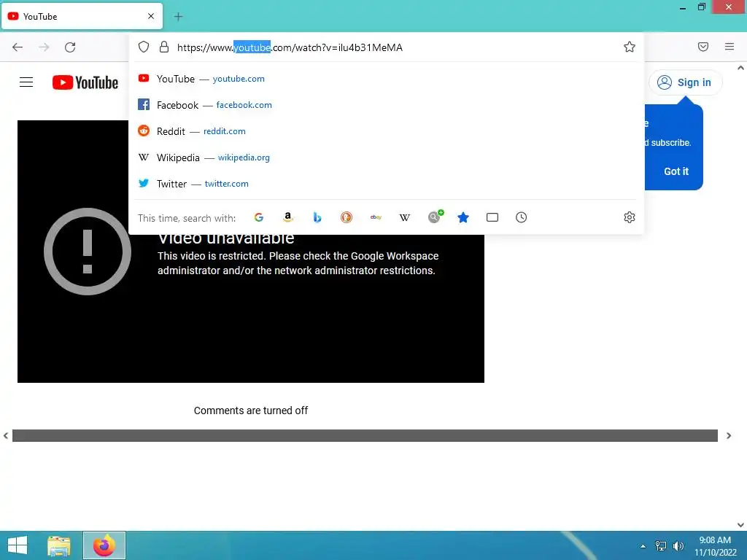This screenshot has height=560, width=747.
Task: Click Firefox taskbar icon
Action: 104,545
